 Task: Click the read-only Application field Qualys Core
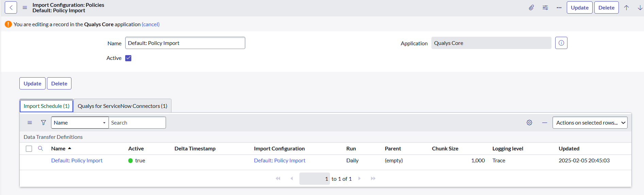point(491,43)
